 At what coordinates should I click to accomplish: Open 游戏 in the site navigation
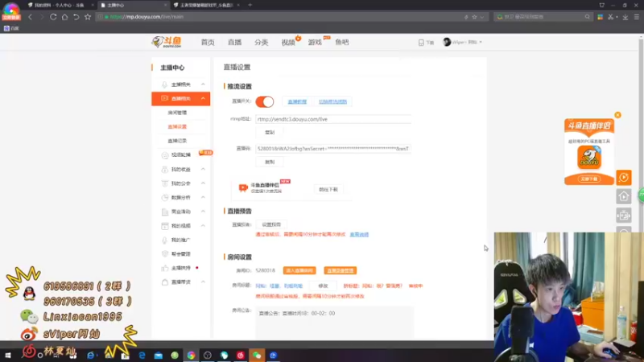[x=315, y=43]
